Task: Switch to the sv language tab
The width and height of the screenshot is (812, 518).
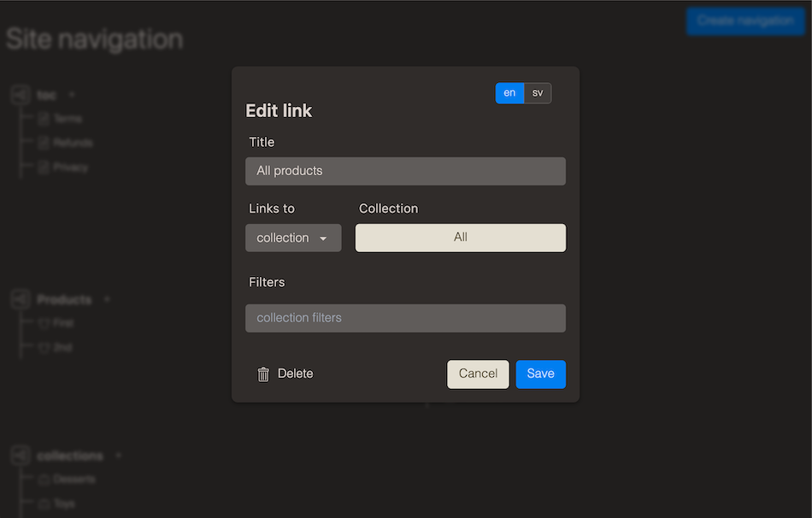Action: 538,93
